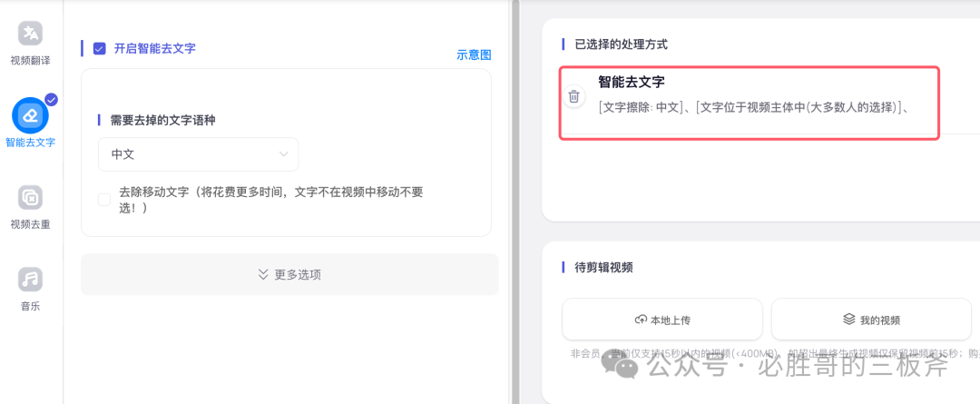This screenshot has width=980, height=404.
Task: Click the checkmark badge on 智能去文字
Action: (x=52, y=99)
